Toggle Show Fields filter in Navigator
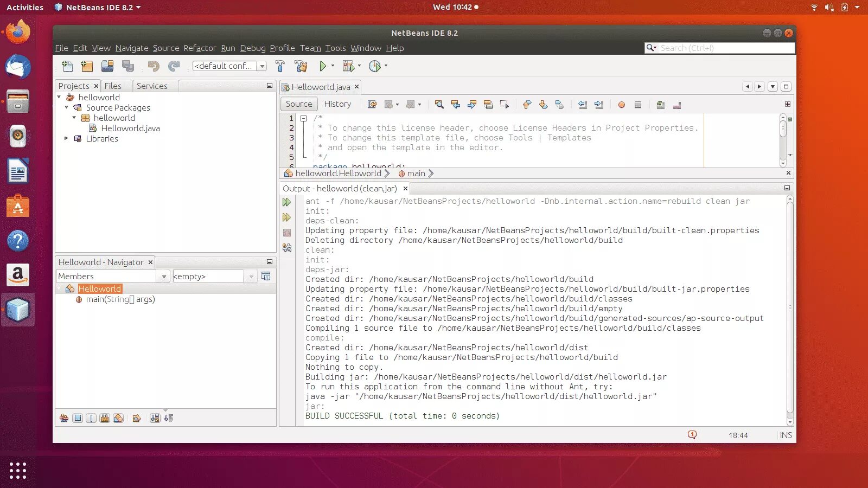This screenshot has width=868, height=488. pos(78,418)
